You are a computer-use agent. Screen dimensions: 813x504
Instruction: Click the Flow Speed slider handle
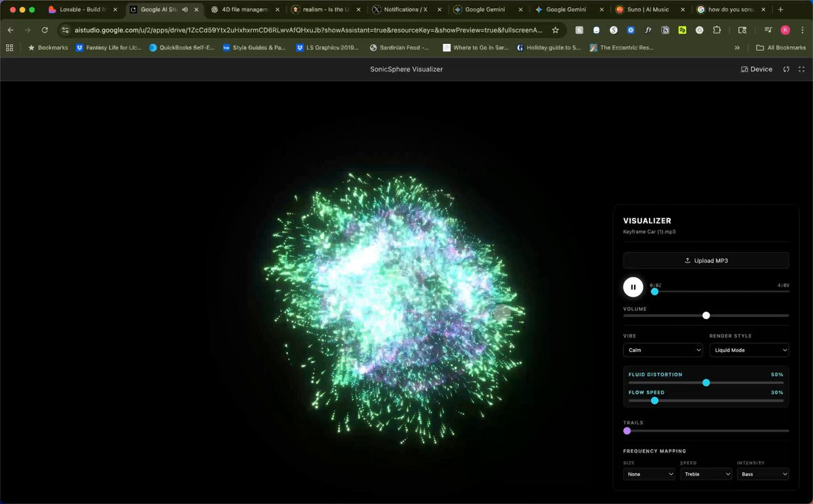click(x=654, y=400)
